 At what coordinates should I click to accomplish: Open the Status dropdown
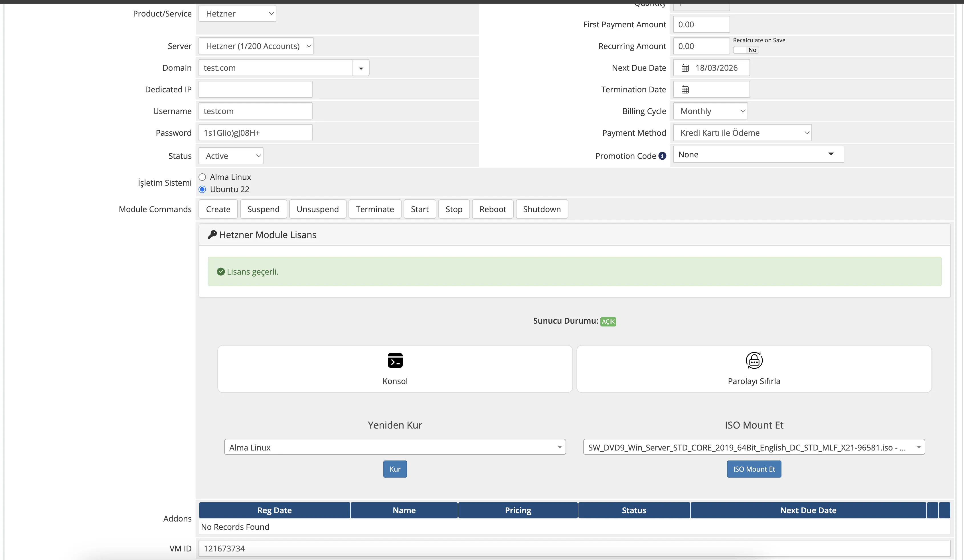pos(231,156)
